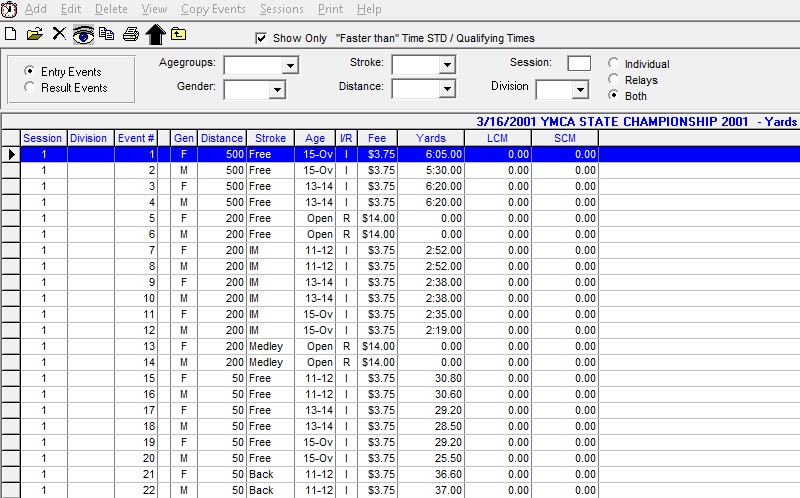Click the yellow folder with arrow icon
This screenshot has height=498, width=800.
point(178,34)
